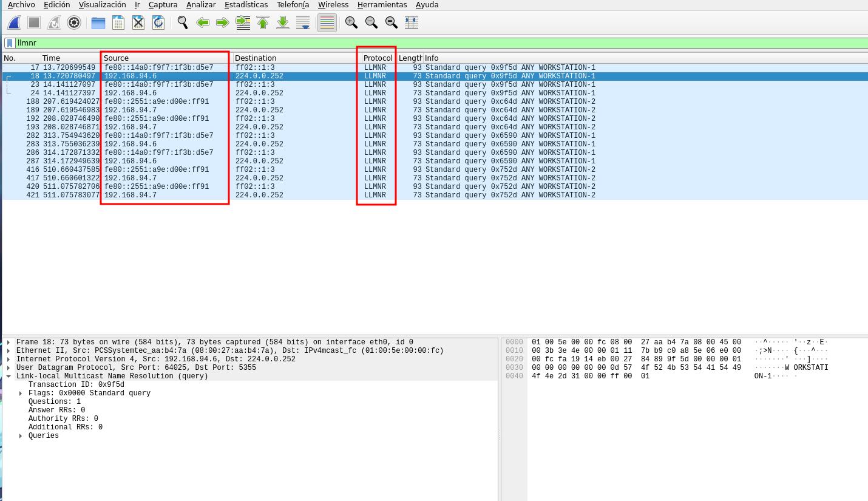This screenshot has width=868, height=501.
Task: Close the current capture file
Action: [x=138, y=23]
